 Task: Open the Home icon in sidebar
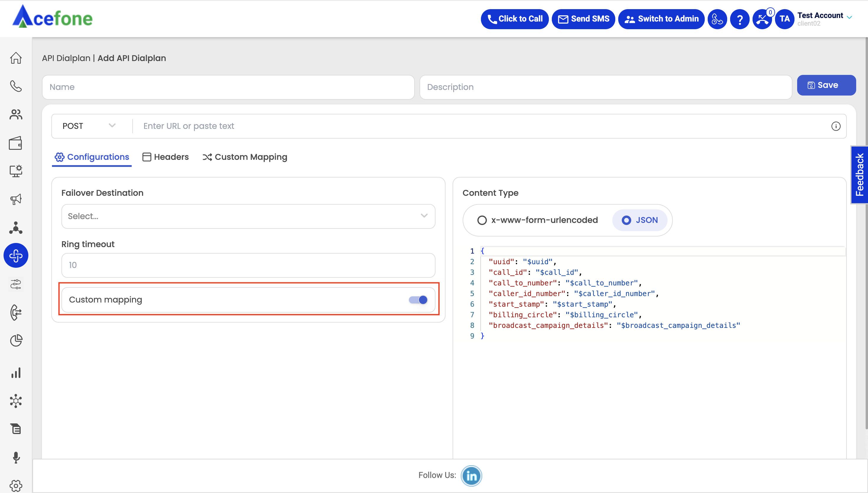pyautogui.click(x=16, y=58)
